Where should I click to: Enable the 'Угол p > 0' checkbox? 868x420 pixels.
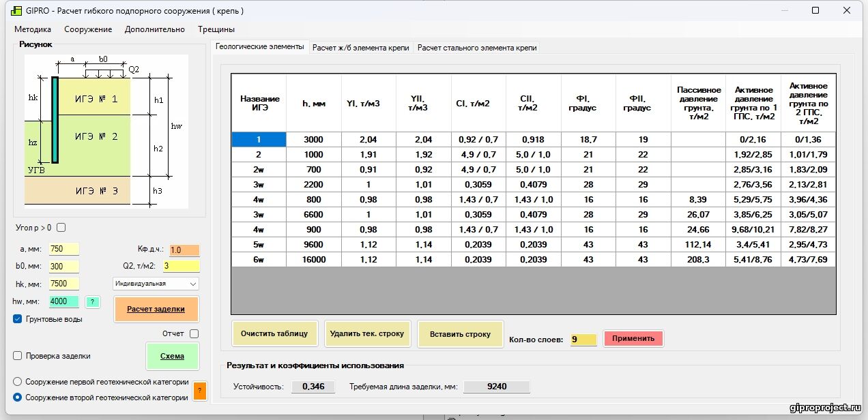[x=61, y=228]
